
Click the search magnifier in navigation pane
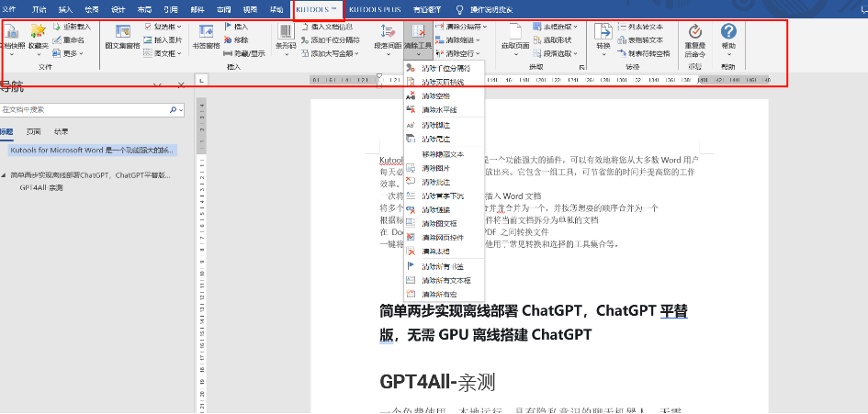pos(174,110)
